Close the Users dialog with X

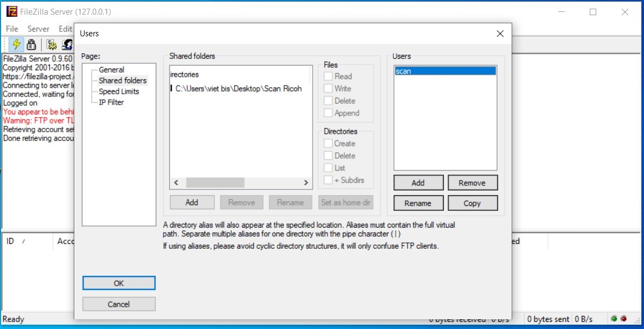(x=500, y=34)
